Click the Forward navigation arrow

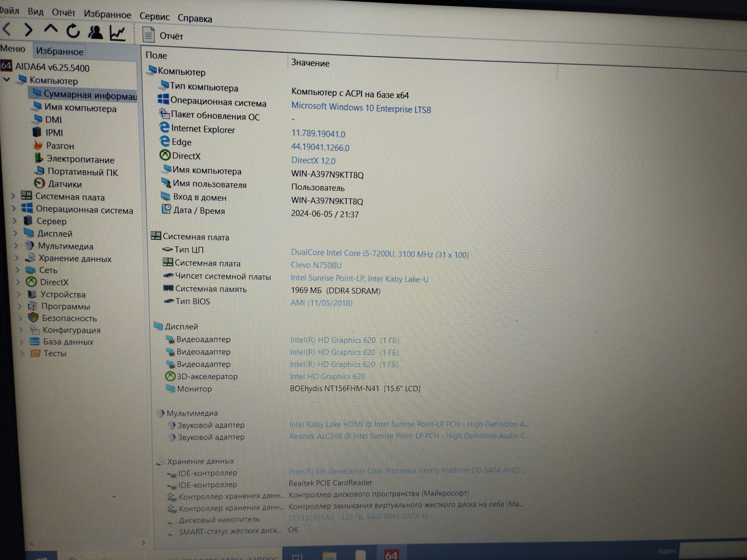coord(28,30)
